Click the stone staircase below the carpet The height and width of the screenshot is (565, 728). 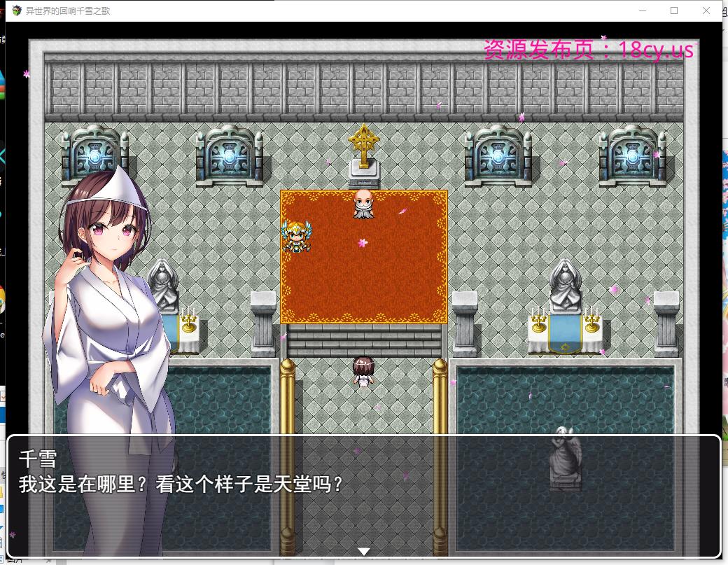click(x=364, y=340)
